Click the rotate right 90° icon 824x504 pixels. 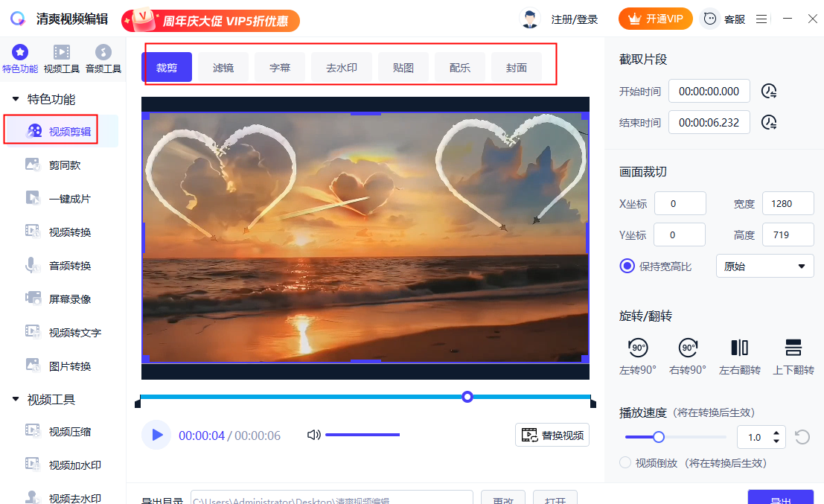[689, 348]
